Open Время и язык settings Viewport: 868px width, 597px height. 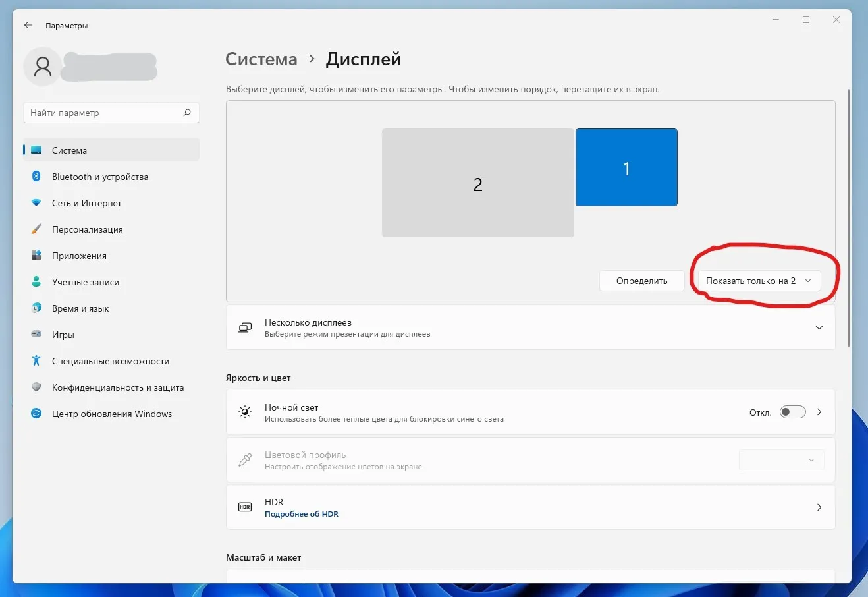(x=111, y=308)
